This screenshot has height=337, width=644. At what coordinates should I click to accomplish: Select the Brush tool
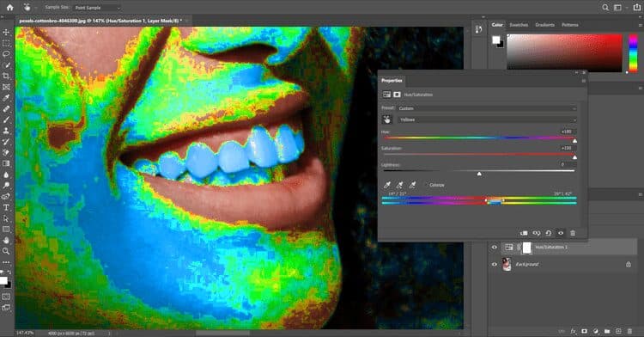click(x=6, y=120)
